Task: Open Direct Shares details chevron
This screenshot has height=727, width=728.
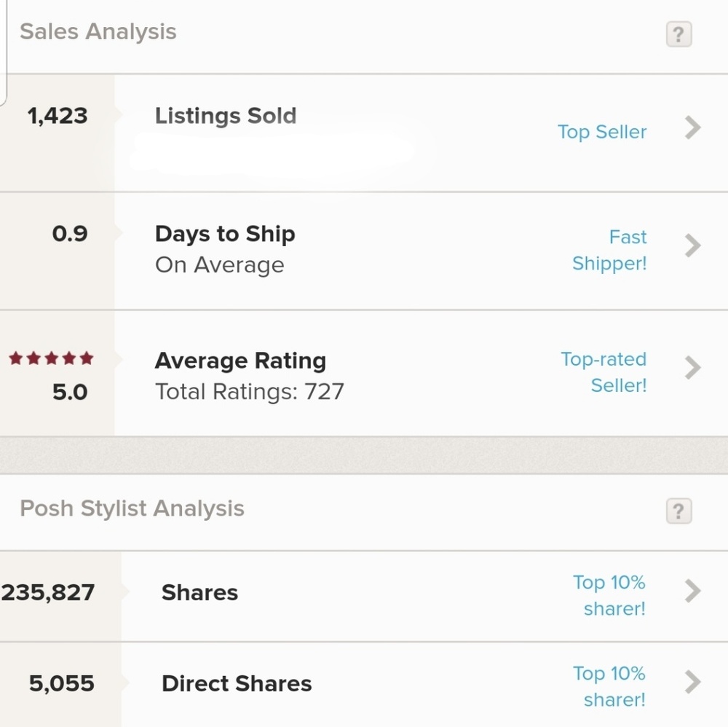Action: 693,683
